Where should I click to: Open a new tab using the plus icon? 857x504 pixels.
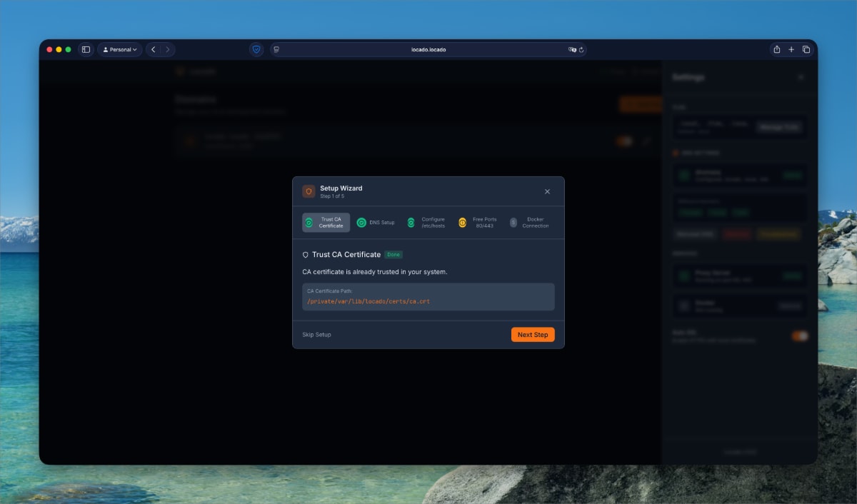coord(791,49)
